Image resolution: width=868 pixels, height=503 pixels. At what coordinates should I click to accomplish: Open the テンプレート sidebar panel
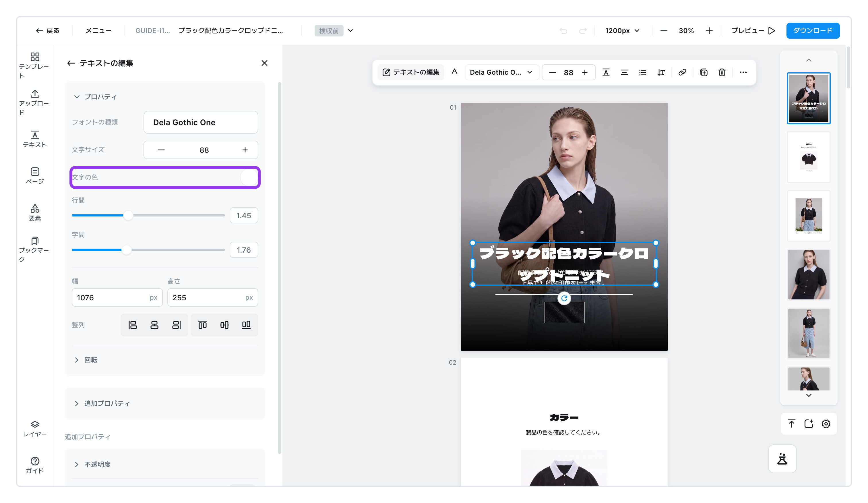tap(34, 65)
